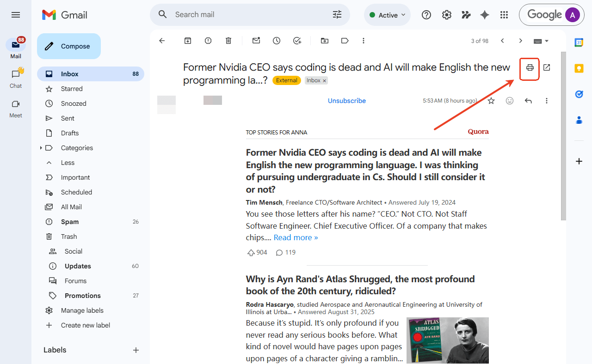Report this email as spam
The width and height of the screenshot is (592, 364).
208,41
